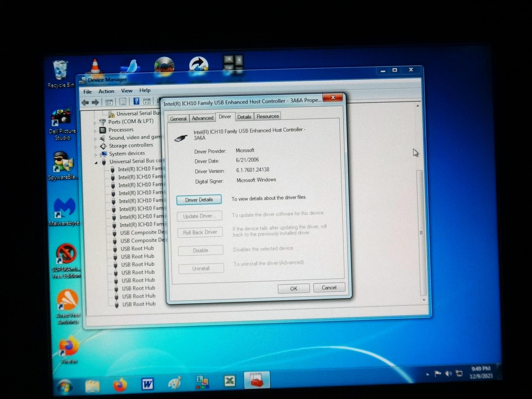Viewport: 532px width, 399px height.
Task: Open the Action menu
Action: 106,91
